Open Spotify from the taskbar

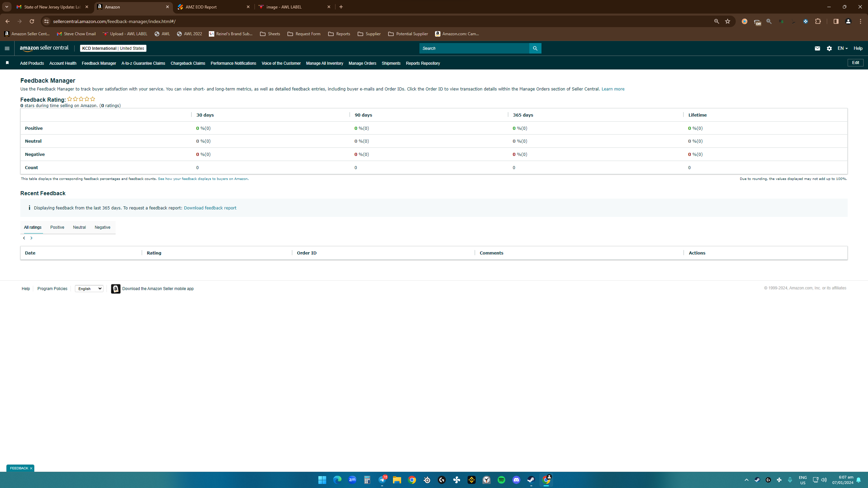tap(501, 480)
